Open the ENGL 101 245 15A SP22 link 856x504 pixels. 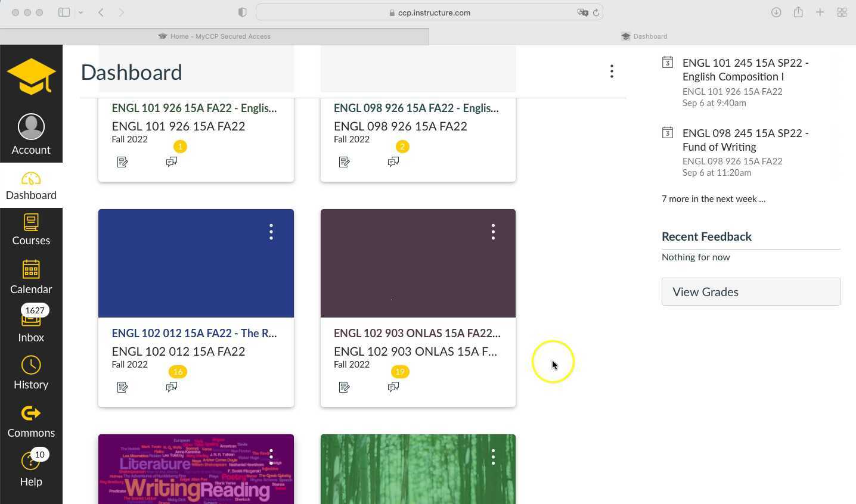tap(745, 69)
